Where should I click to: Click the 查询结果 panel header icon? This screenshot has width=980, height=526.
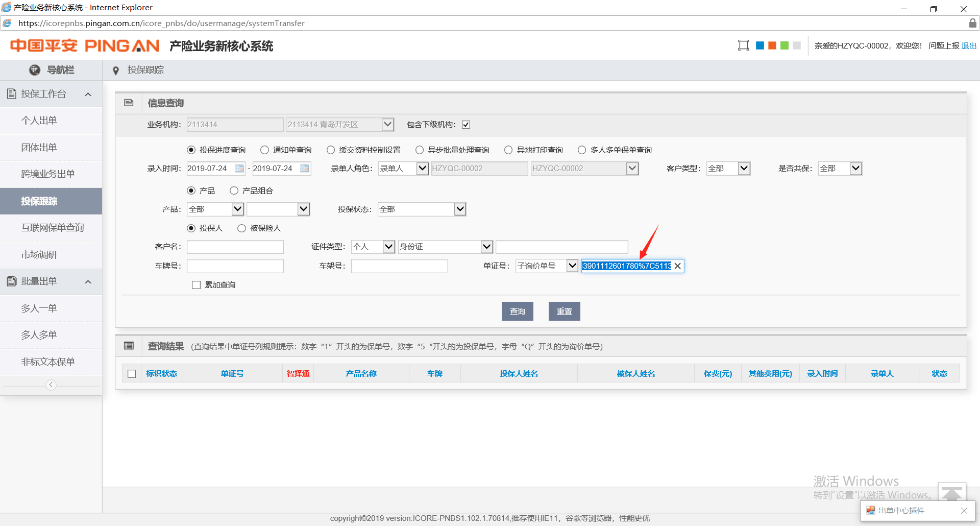(x=129, y=346)
